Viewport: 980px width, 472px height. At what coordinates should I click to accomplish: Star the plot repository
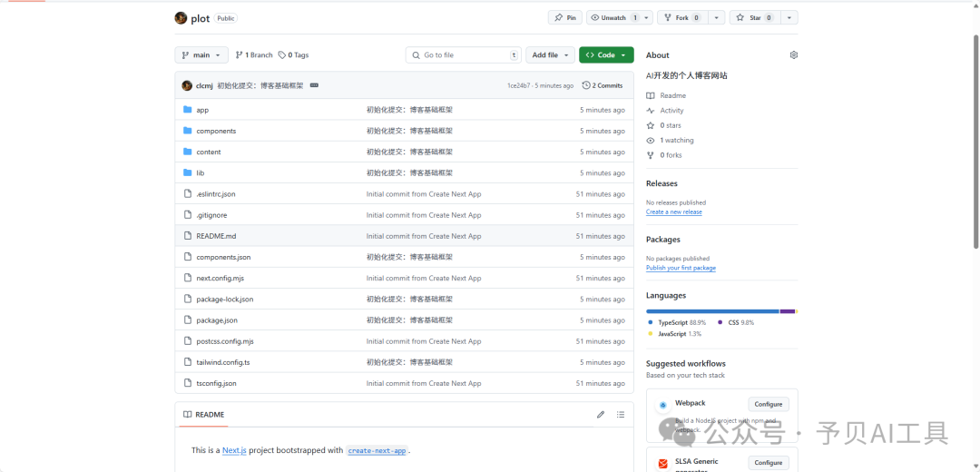tap(755, 18)
